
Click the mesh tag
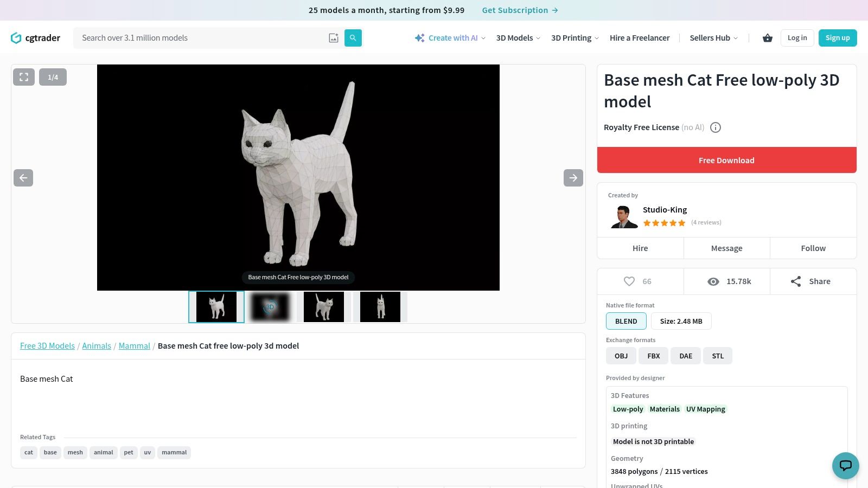tap(75, 452)
